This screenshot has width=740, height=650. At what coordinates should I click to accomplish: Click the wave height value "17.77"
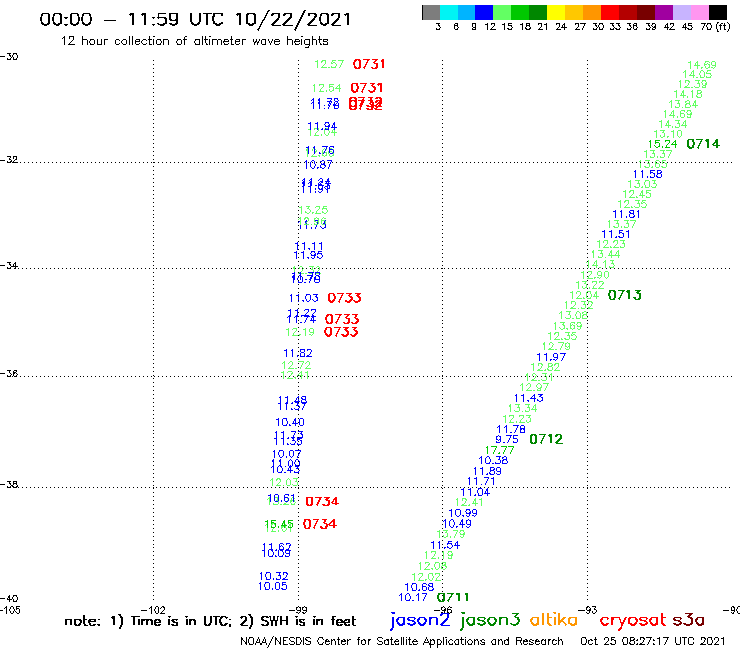pyautogui.click(x=499, y=450)
